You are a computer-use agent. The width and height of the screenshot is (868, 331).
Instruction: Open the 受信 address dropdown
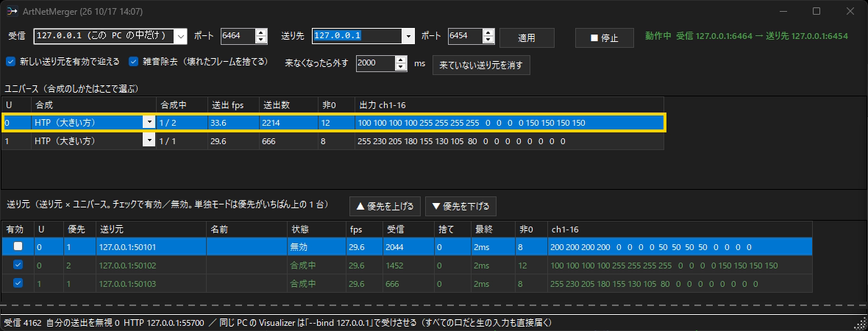[180, 37]
